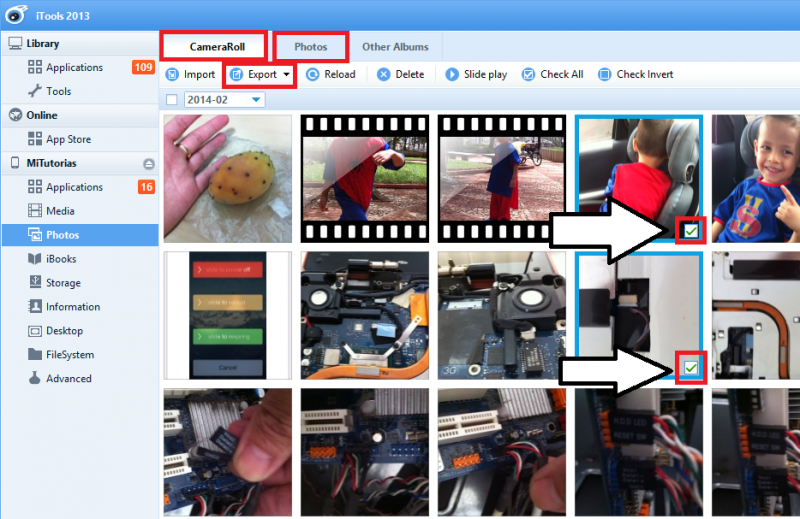Open the Advanced section in sidebar
This screenshot has width=800, height=519.
pyautogui.click(x=68, y=379)
